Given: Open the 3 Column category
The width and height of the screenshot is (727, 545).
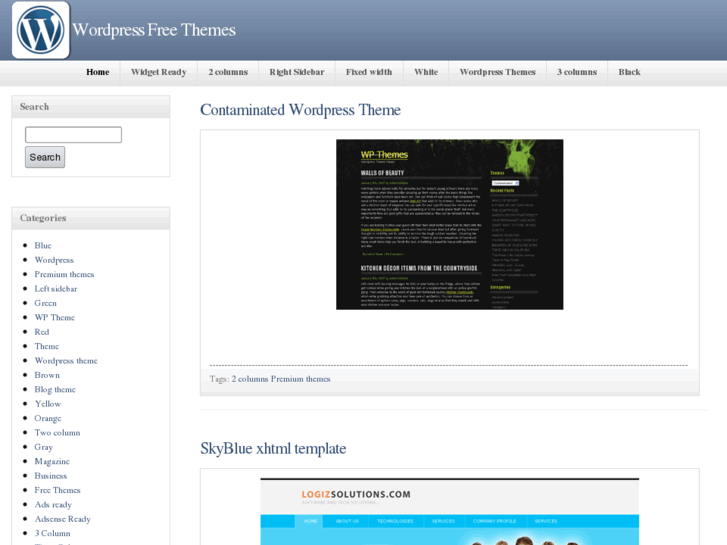Looking at the screenshot, I should (x=52, y=533).
